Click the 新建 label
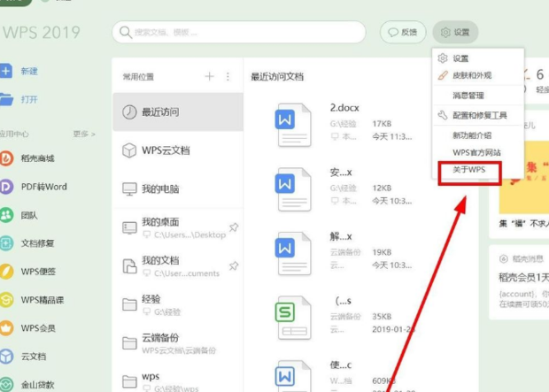This screenshot has width=549, height=392. point(29,71)
